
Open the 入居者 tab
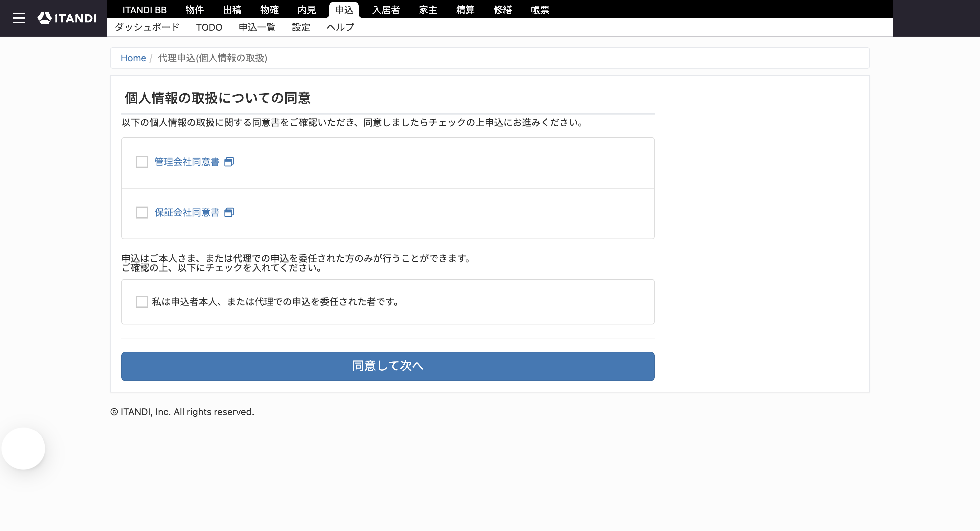coord(386,10)
